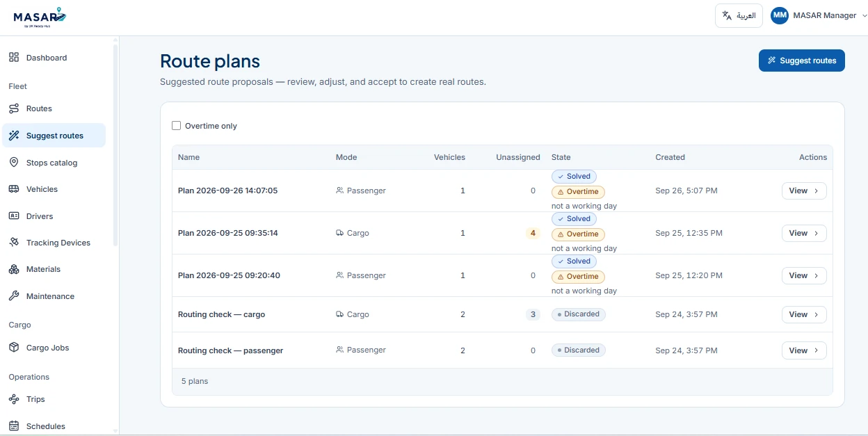Click the unassigned badge showing 4
Viewport: 868px width, 436px height.
533,233
